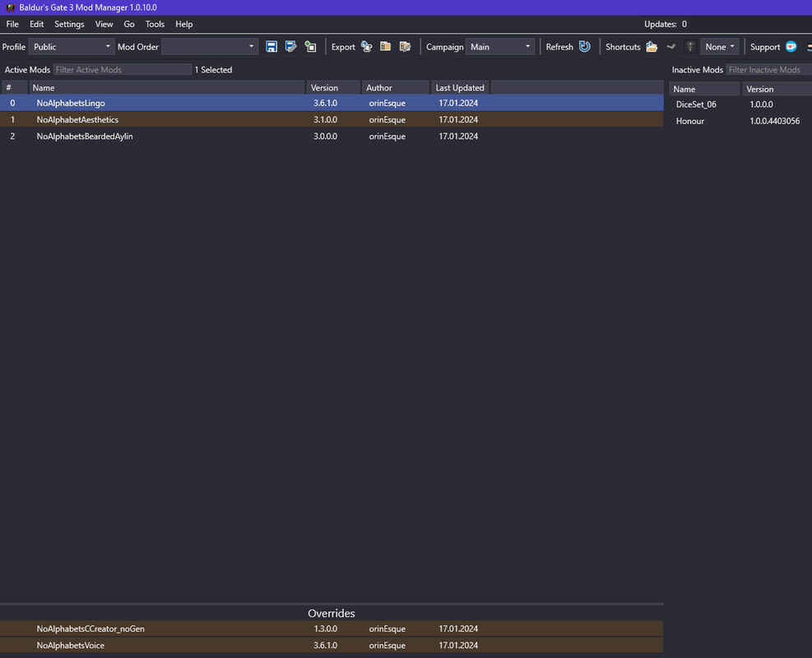Open mods folder shortcut icon
The width and height of the screenshot is (812, 658).
click(652, 47)
